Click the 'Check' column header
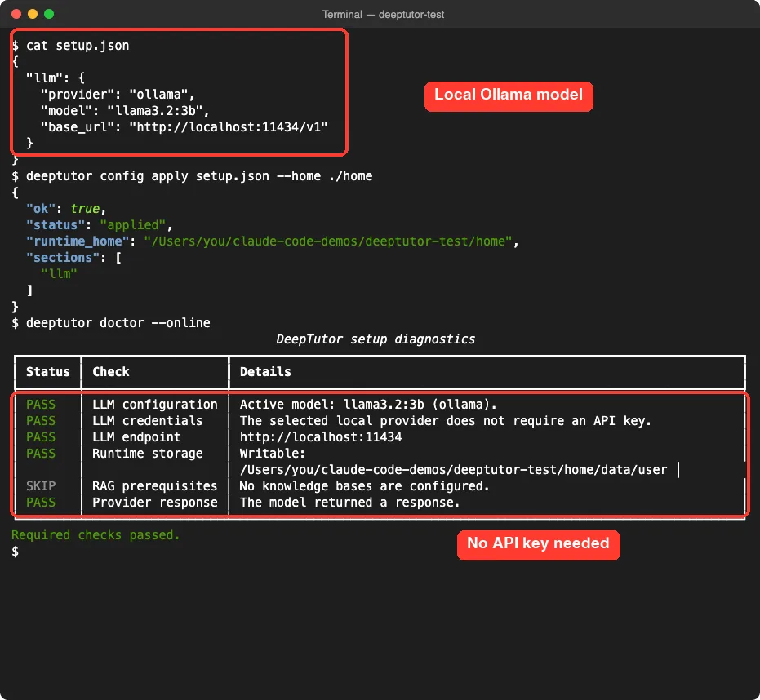 click(111, 372)
